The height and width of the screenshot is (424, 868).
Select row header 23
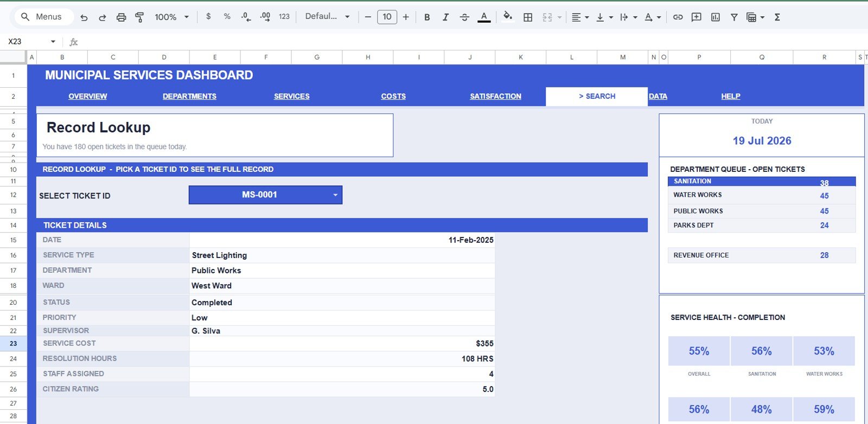click(13, 343)
